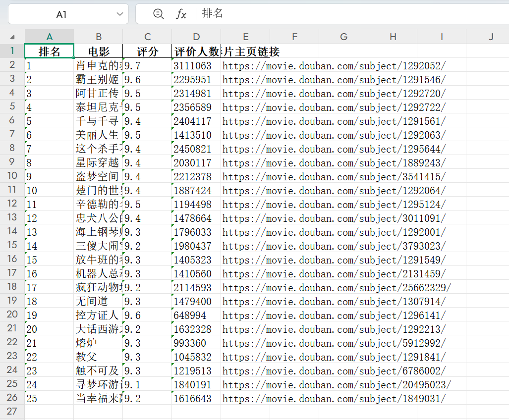Screen dimensions: 509x420
Task: Click the select-all corner triangle
Action: (x=12, y=37)
